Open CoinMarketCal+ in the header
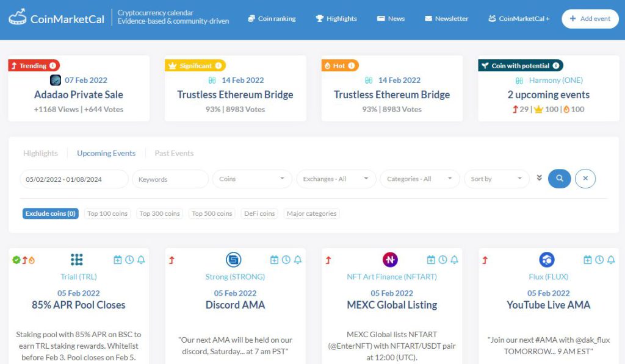Viewport: 625px width, 364px height. pos(519,18)
